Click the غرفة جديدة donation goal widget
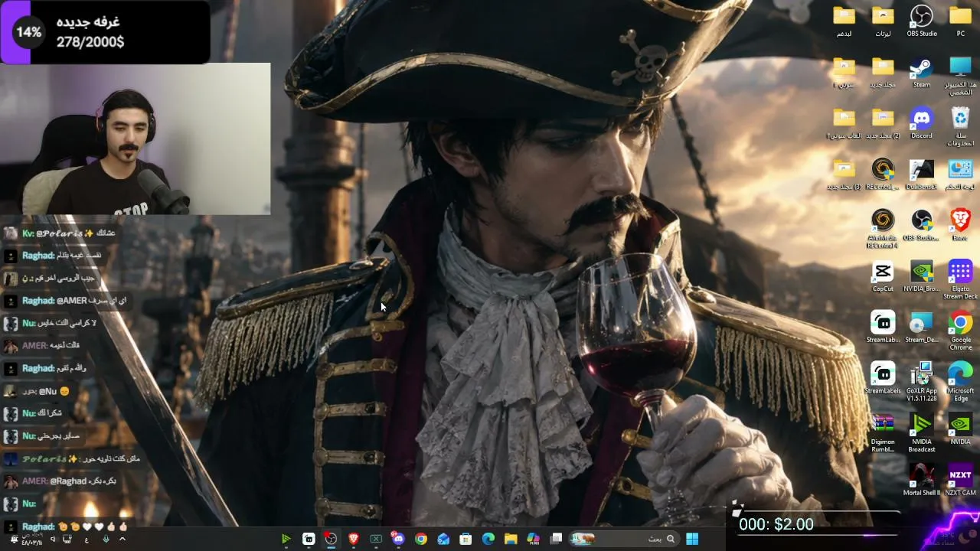 pyautogui.click(x=104, y=31)
